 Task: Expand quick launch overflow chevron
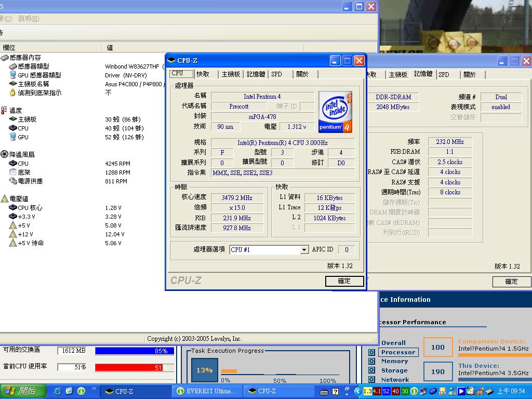(x=94, y=389)
